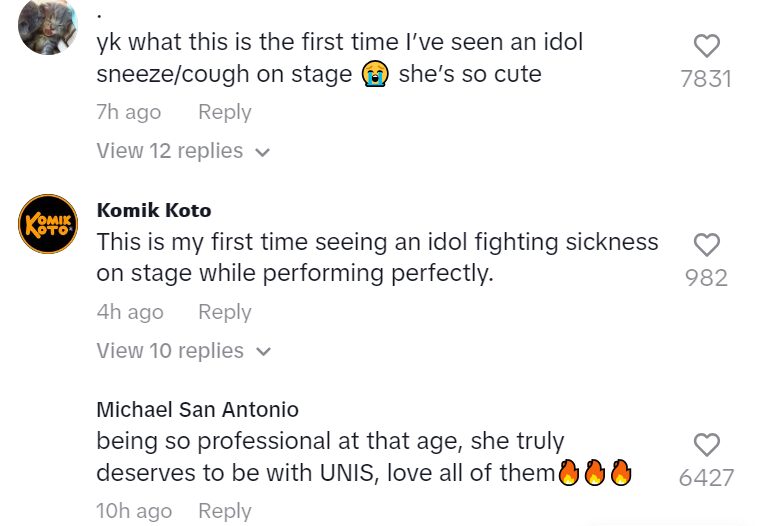
Task: Expand View 12 replies
Action: click(x=170, y=152)
